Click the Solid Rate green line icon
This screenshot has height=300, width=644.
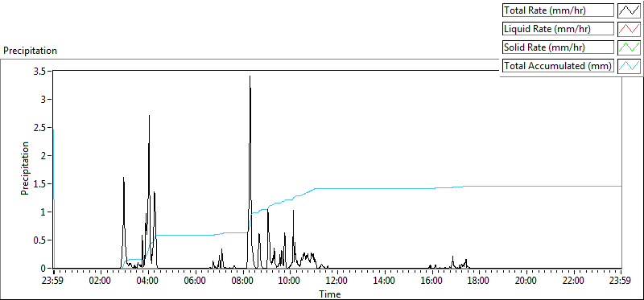pos(629,47)
